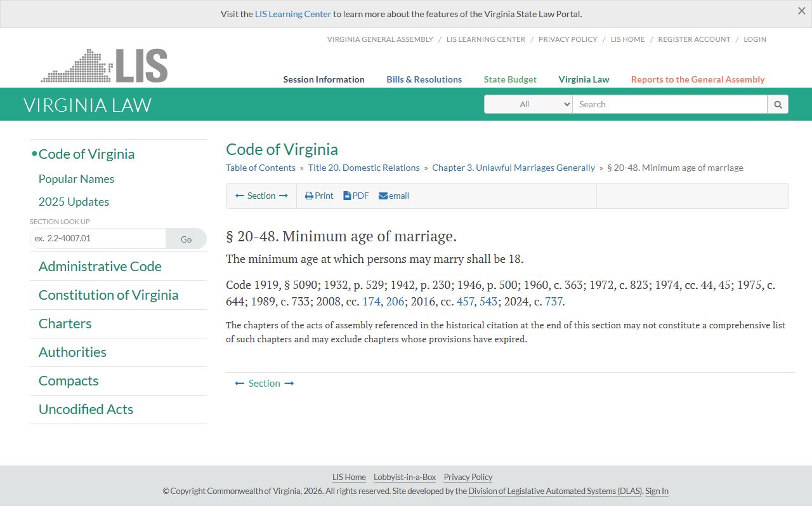Download the section as PDF
The height and width of the screenshot is (508, 812).
356,196
